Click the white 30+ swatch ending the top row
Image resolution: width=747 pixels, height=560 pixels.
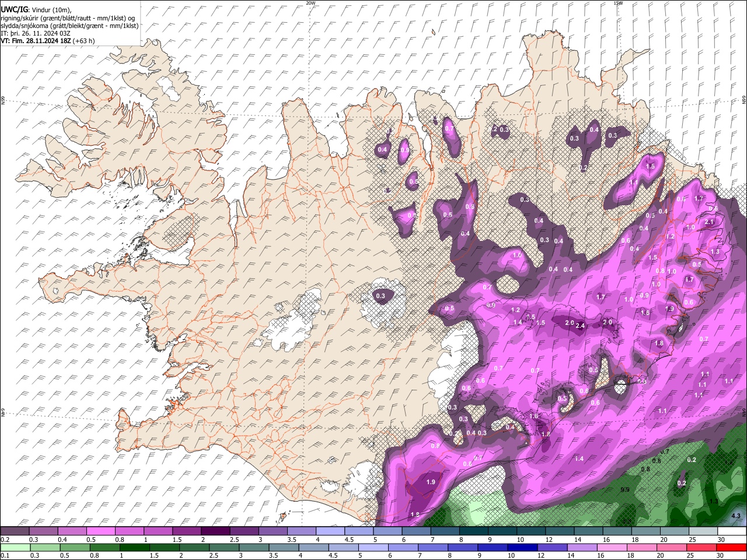(732, 531)
